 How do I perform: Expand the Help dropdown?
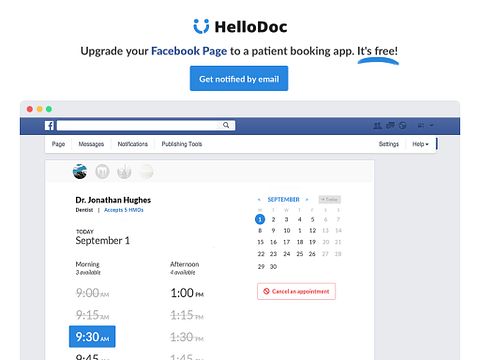point(420,144)
